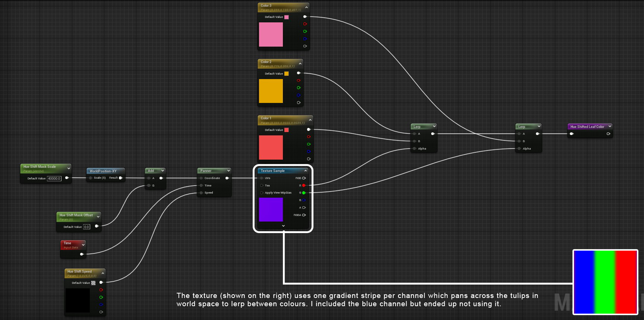Click Add node A input pin
The image size is (644, 320).
[149, 178]
